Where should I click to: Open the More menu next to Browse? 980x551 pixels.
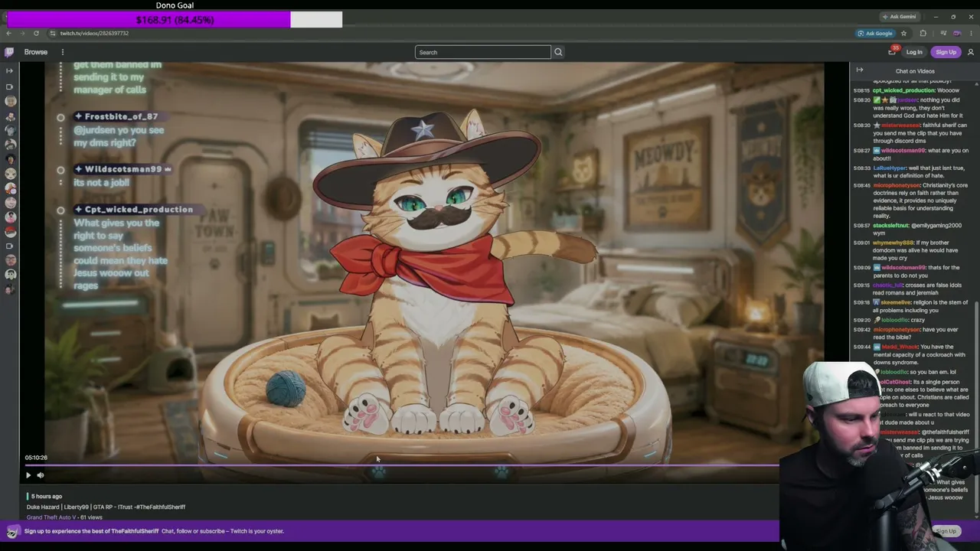click(x=63, y=52)
